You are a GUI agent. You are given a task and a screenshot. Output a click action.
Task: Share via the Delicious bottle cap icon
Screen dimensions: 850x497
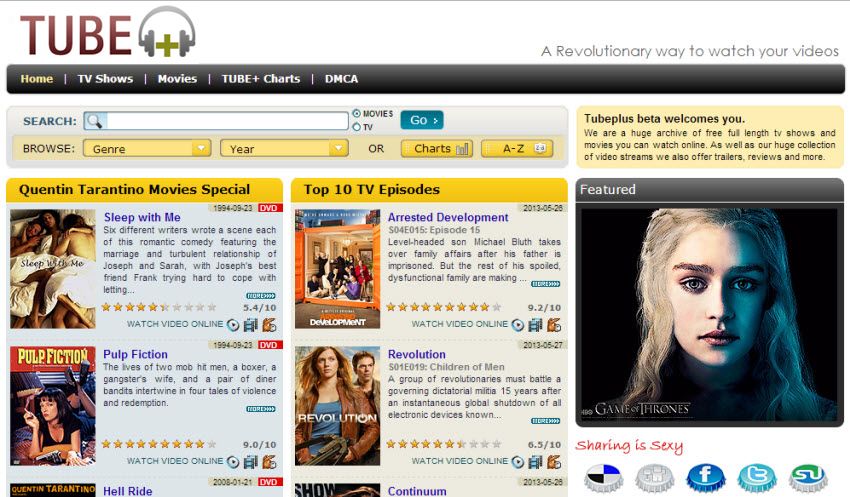point(603,477)
